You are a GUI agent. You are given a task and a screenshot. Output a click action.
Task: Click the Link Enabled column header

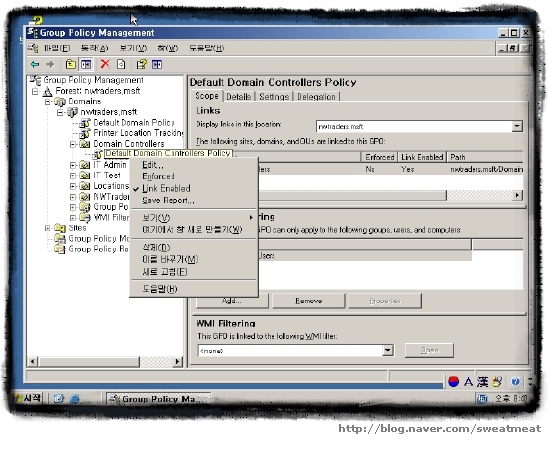(x=422, y=157)
